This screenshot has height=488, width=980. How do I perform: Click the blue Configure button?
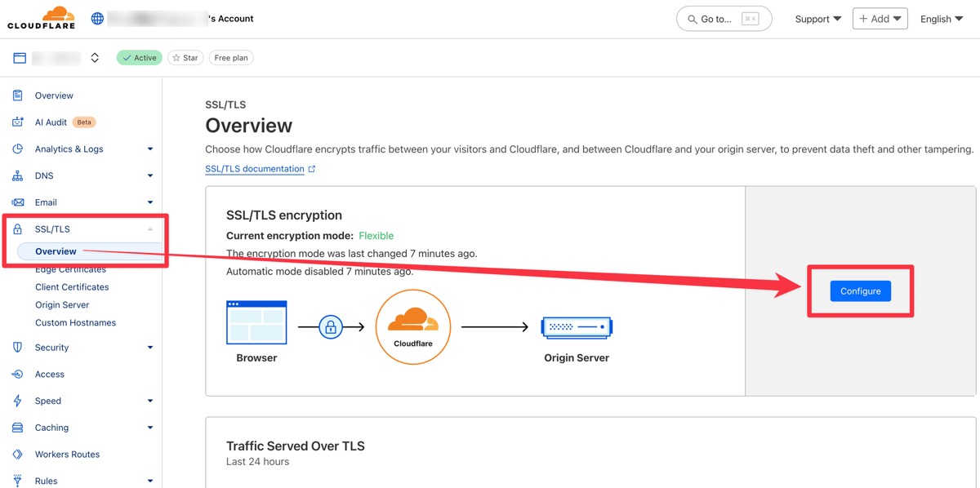(x=861, y=291)
